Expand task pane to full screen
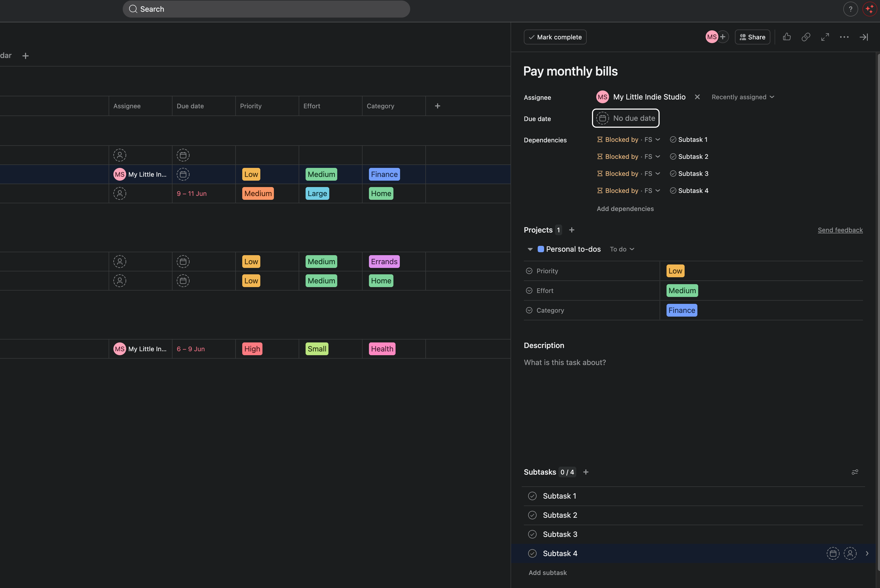Screen dimensions: 880x588 825,37
